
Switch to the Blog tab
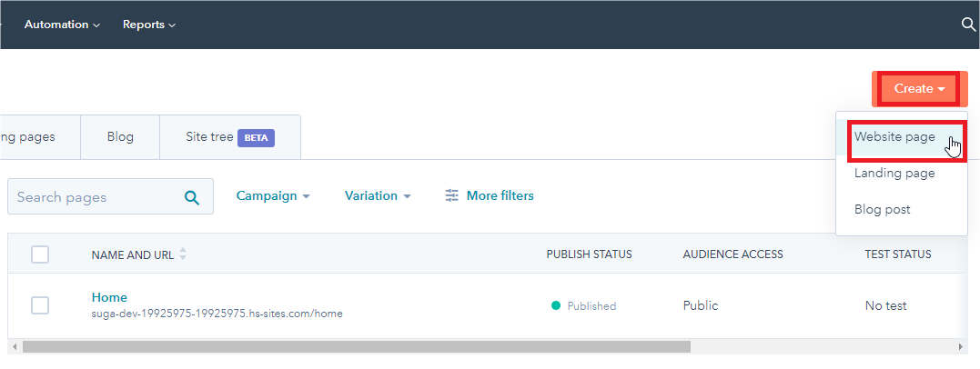[120, 137]
